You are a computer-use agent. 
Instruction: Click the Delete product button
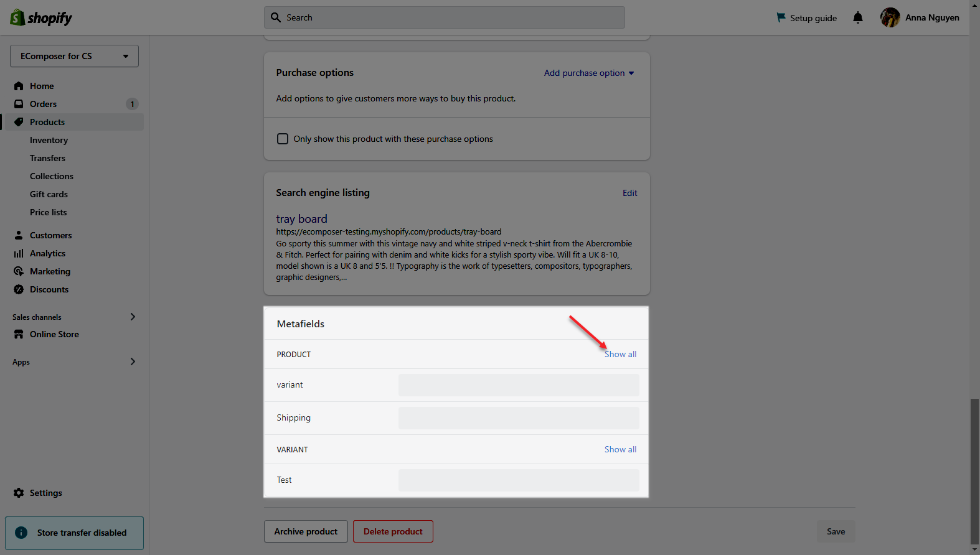point(393,531)
